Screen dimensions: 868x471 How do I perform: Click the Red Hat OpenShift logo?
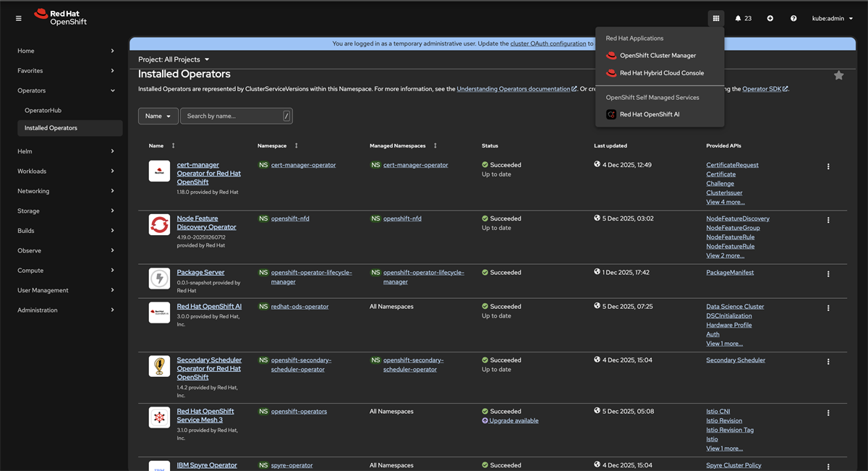coord(60,17)
